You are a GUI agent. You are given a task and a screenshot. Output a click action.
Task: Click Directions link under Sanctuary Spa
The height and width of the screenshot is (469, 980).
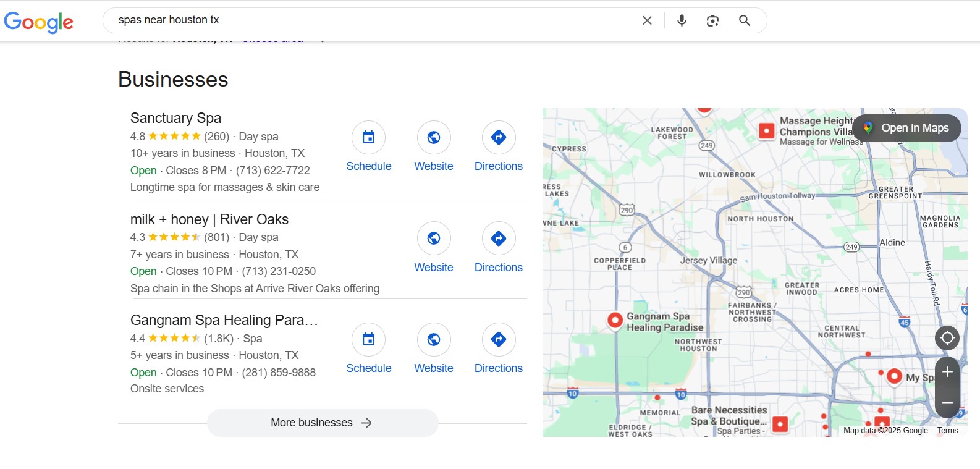[x=499, y=166]
